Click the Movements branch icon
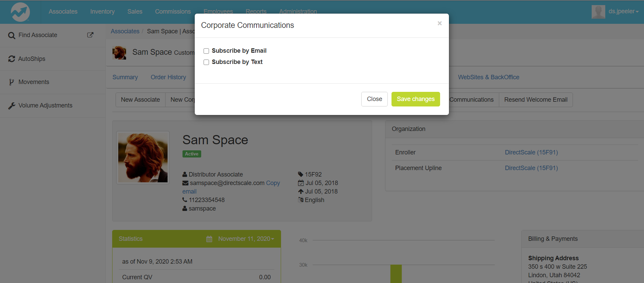The height and width of the screenshot is (283, 644). 12,82
